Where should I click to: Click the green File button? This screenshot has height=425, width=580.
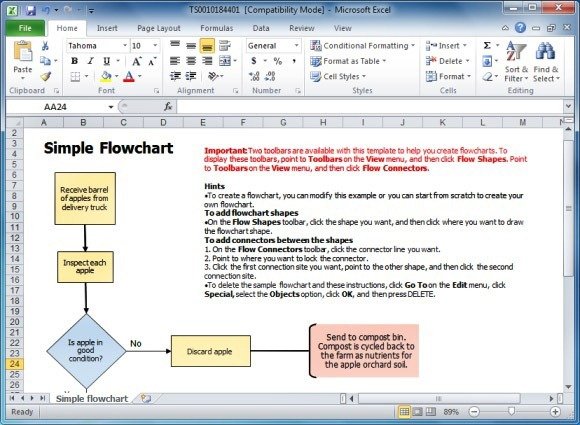point(25,28)
